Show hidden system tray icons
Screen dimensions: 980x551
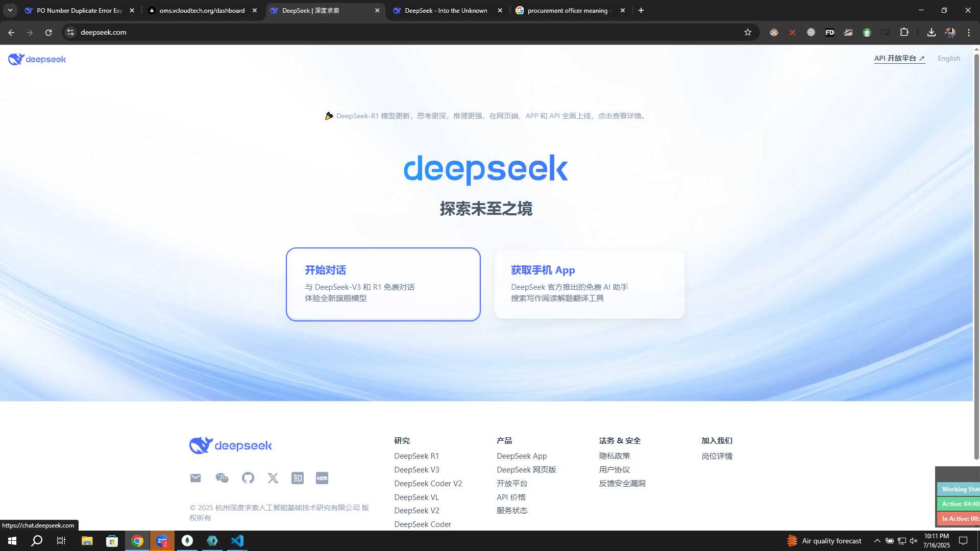pos(877,541)
